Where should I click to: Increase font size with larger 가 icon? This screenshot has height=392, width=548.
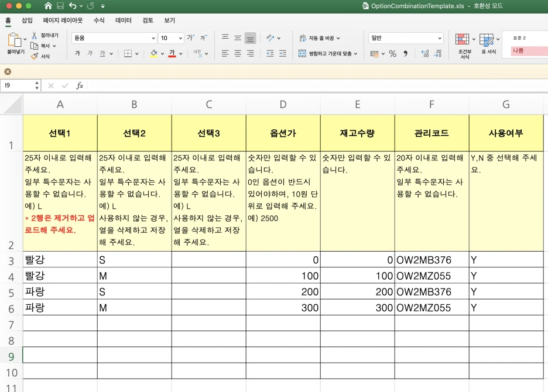pyautogui.click(x=190, y=37)
